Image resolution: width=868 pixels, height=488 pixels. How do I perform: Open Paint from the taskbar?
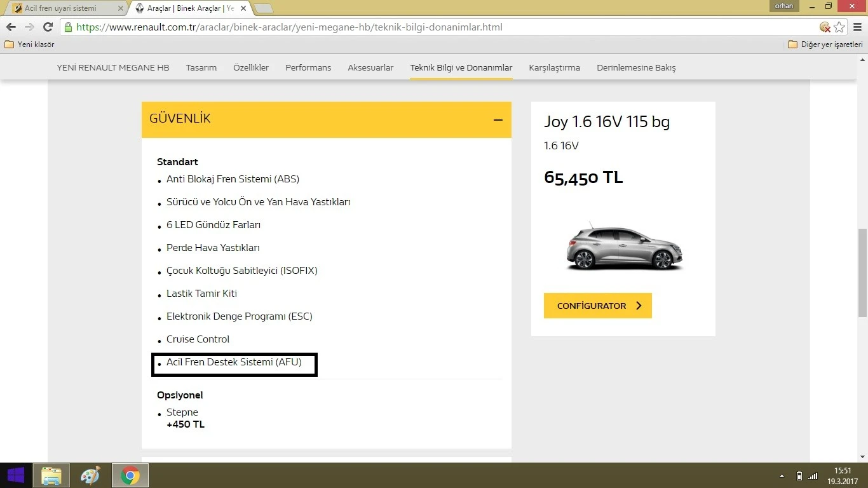[x=90, y=475]
